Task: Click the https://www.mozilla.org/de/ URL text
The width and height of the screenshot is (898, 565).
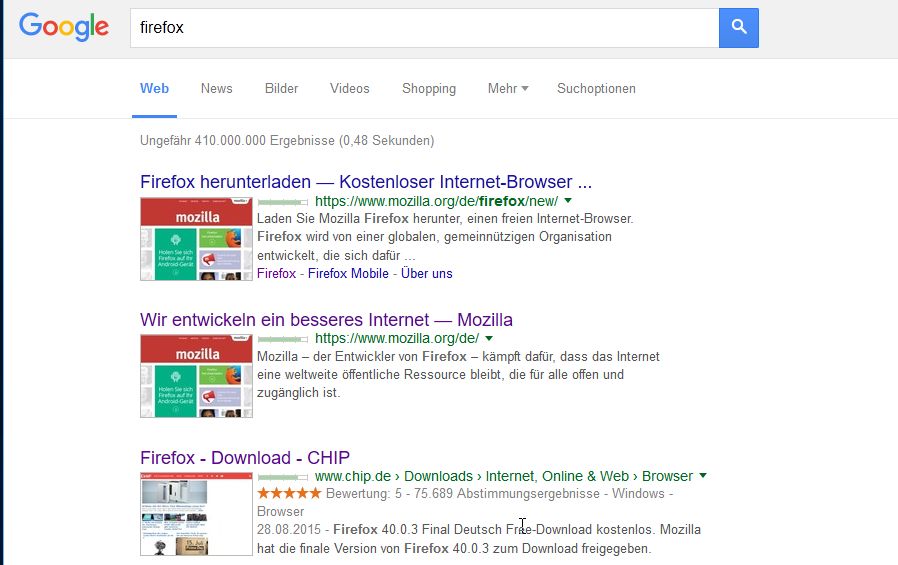Action: click(x=397, y=338)
